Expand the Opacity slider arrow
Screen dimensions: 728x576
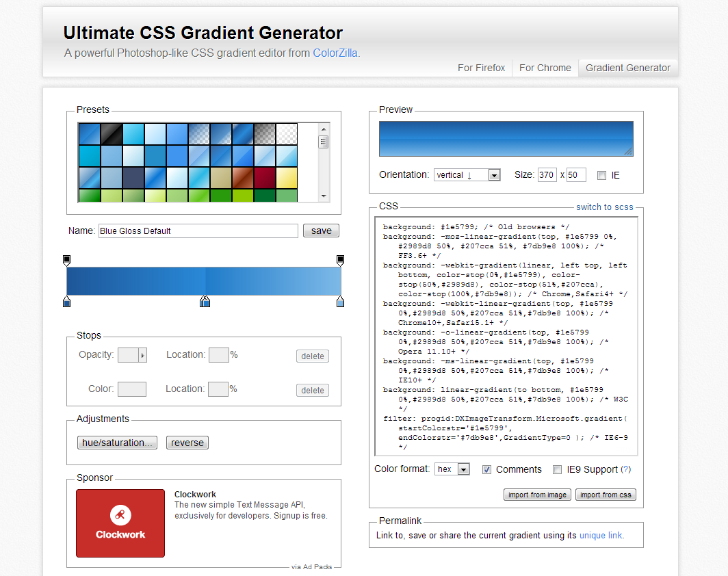coord(142,356)
